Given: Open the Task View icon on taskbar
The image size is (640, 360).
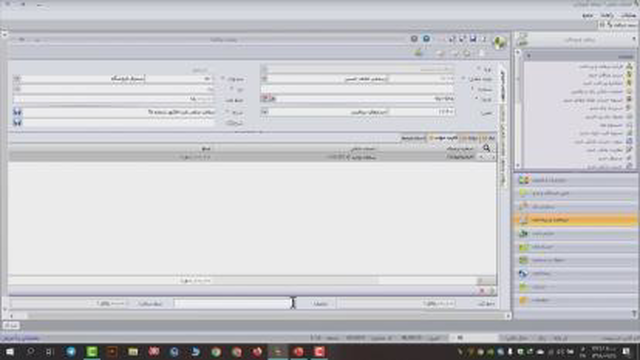Looking at the screenshot, I should (50, 352).
